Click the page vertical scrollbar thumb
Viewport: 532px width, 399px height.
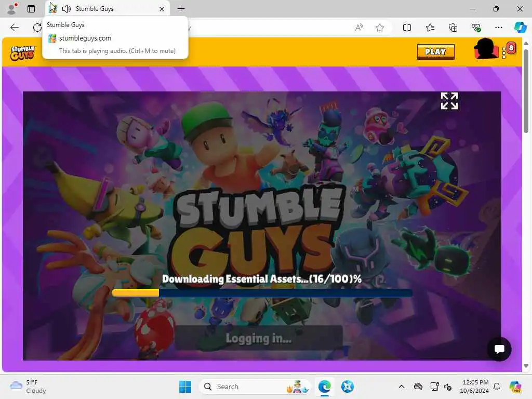coord(526,91)
